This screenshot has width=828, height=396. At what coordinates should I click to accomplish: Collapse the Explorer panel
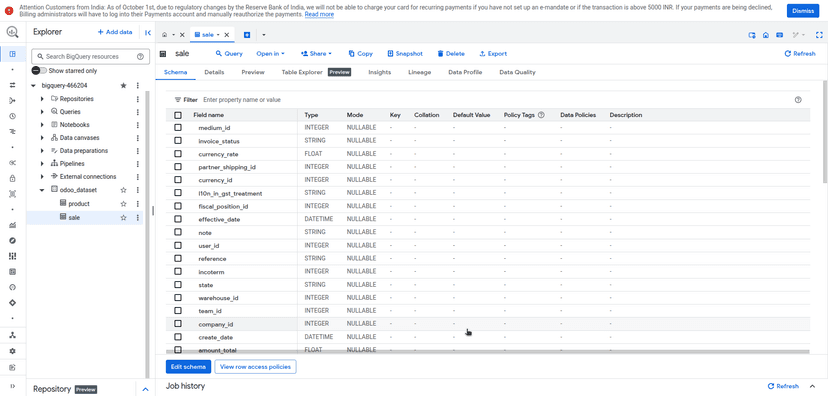click(x=148, y=33)
